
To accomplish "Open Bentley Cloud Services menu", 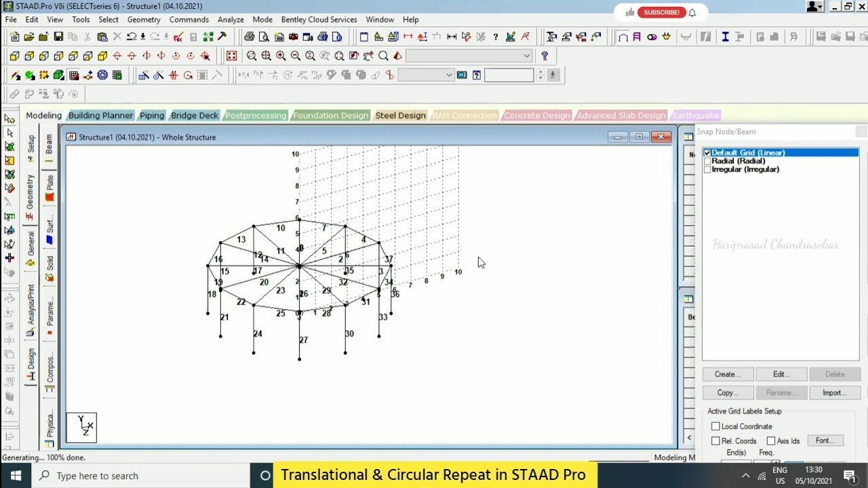I will pyautogui.click(x=319, y=20).
